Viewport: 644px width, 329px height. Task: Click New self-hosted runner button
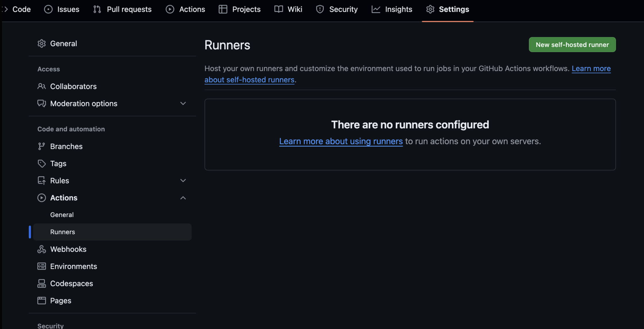point(572,44)
